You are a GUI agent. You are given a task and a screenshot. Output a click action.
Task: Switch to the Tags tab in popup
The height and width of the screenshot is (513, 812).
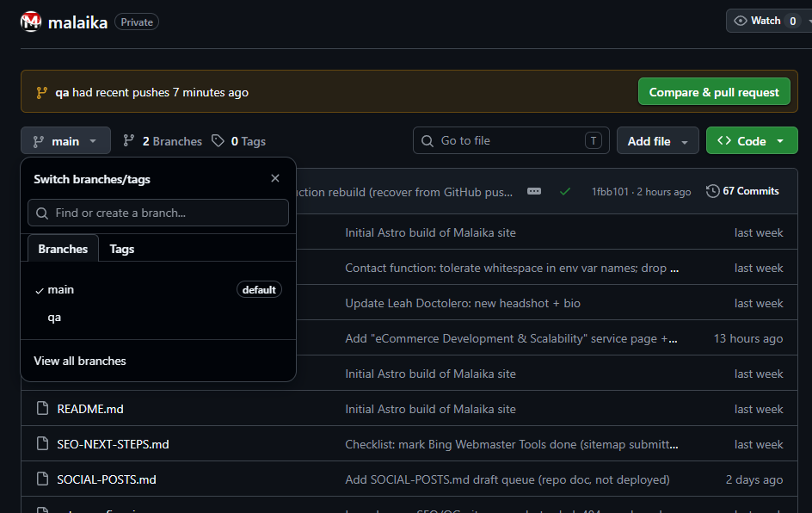(121, 249)
